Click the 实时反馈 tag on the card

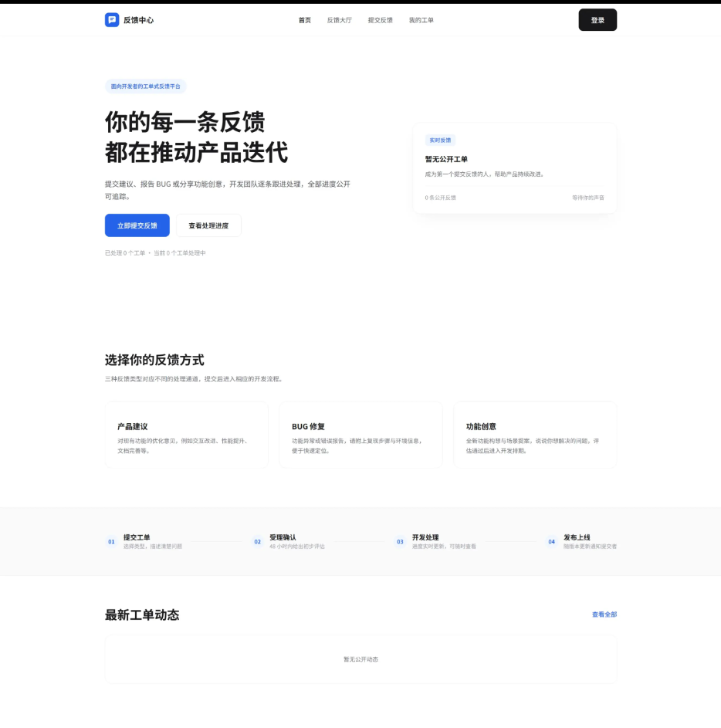[440, 141]
